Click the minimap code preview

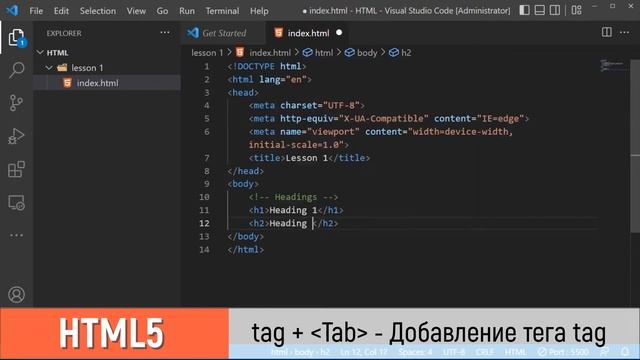point(612,65)
